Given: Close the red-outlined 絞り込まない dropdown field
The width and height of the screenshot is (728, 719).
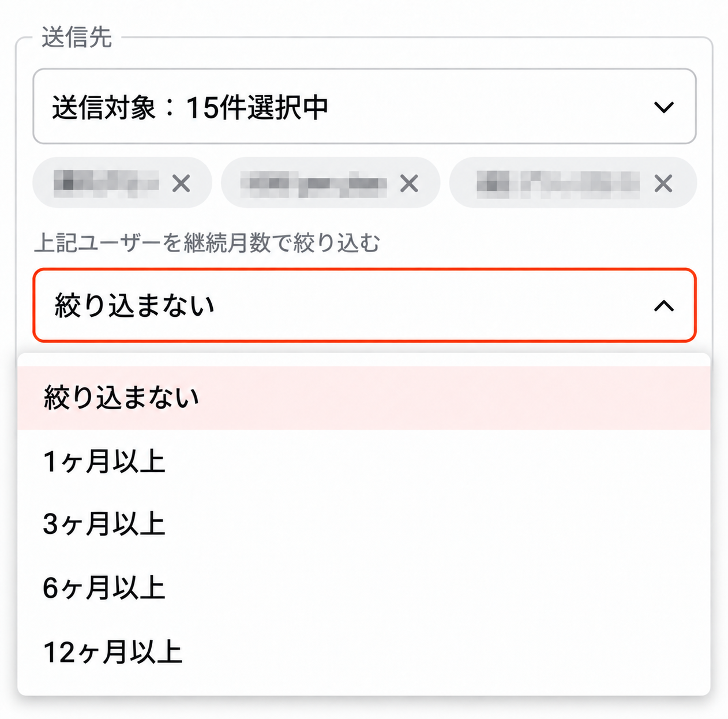Looking at the screenshot, I should pos(365,305).
